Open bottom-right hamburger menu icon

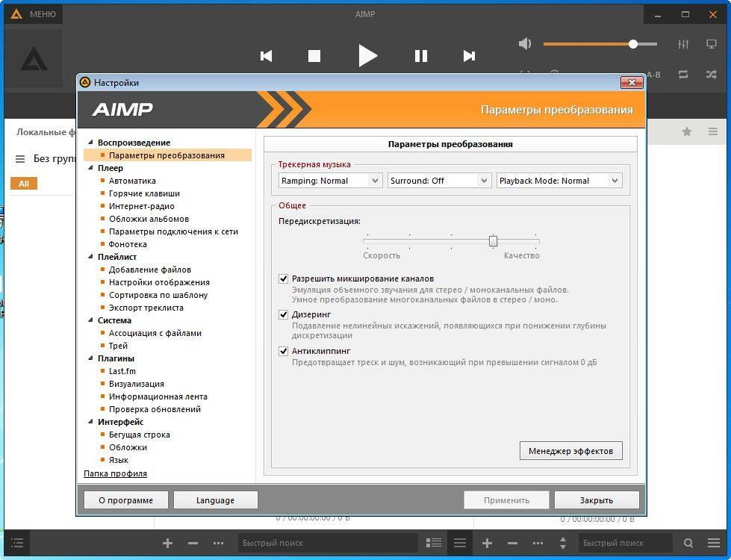pyautogui.click(x=714, y=543)
